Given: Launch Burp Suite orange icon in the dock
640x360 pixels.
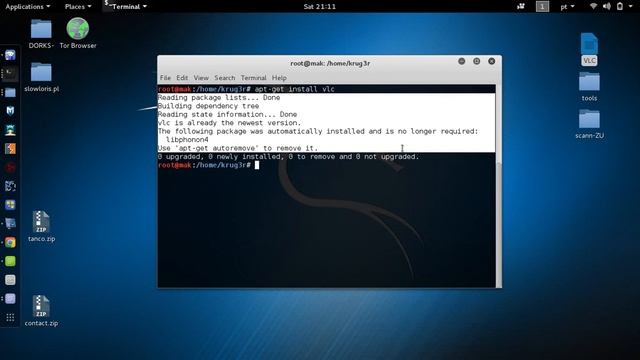Looking at the screenshot, I should (10, 149).
